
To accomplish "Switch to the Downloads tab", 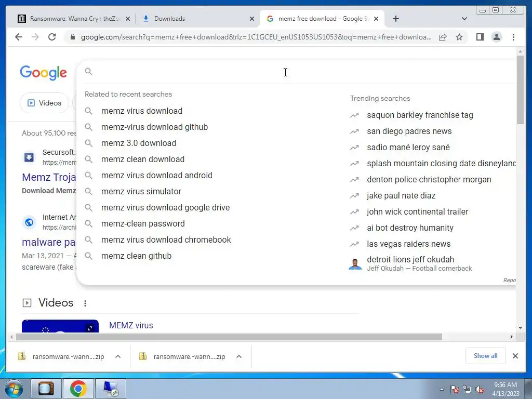I will 198,19.
